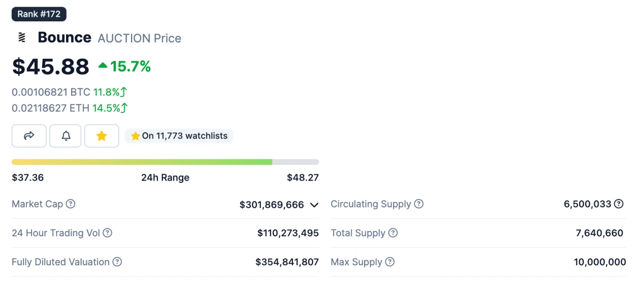Open Market Cap info question icon

click(x=71, y=204)
